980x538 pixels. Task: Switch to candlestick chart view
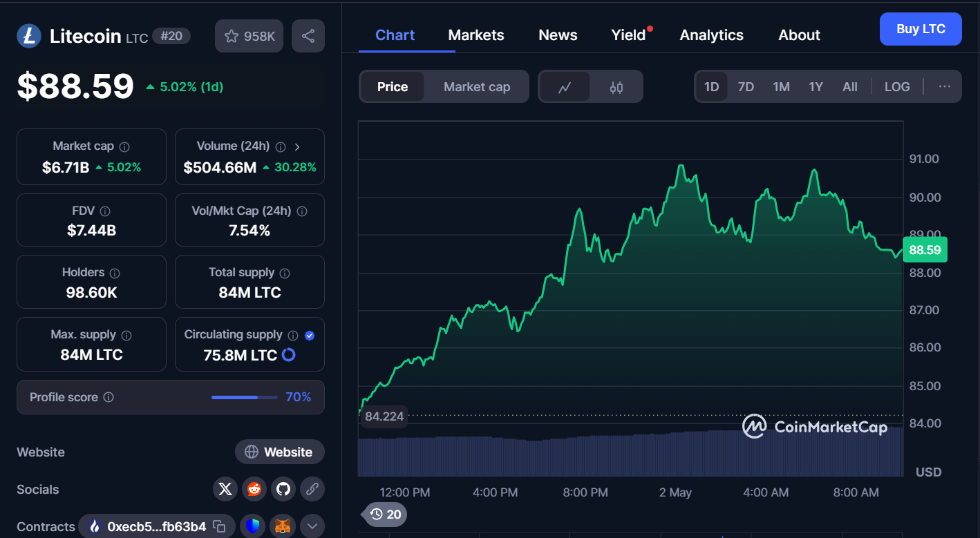[616, 87]
